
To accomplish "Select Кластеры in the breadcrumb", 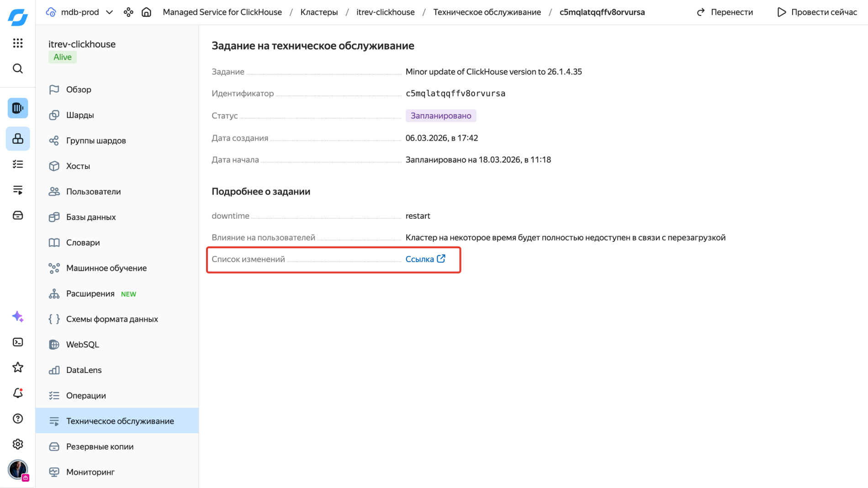I will 319,12.
